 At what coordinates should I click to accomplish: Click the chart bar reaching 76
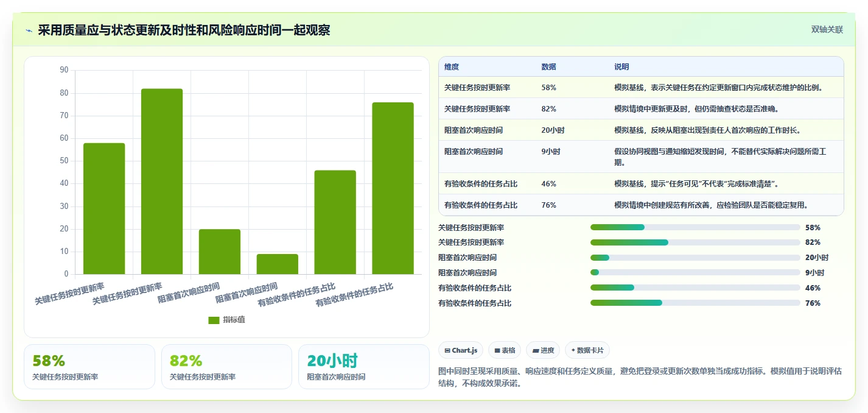click(393, 188)
